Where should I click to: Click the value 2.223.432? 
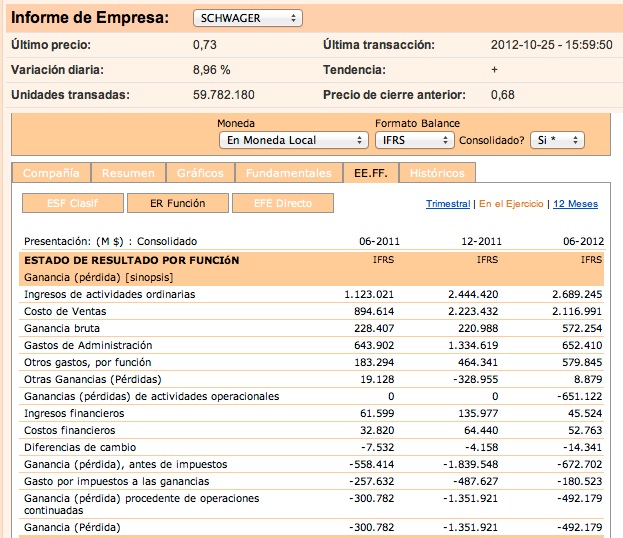(x=473, y=312)
